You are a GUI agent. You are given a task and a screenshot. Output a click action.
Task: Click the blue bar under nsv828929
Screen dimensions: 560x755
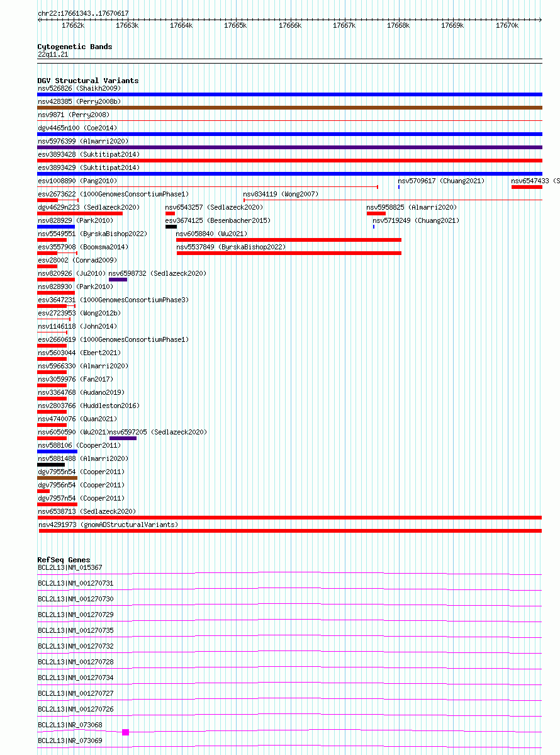pyautogui.click(x=56, y=227)
